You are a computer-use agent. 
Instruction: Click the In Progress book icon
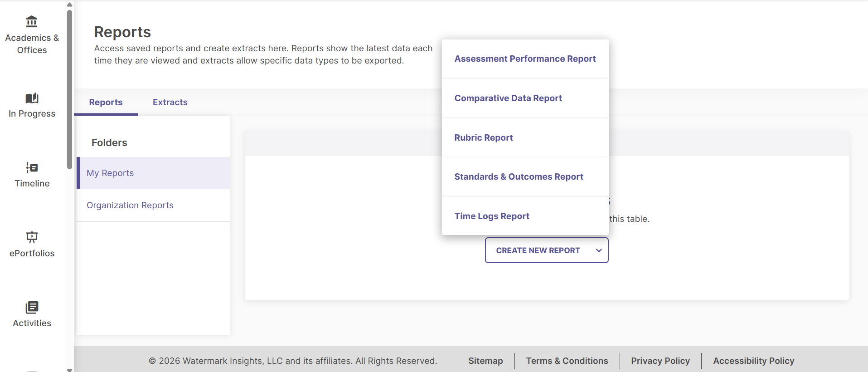32,98
